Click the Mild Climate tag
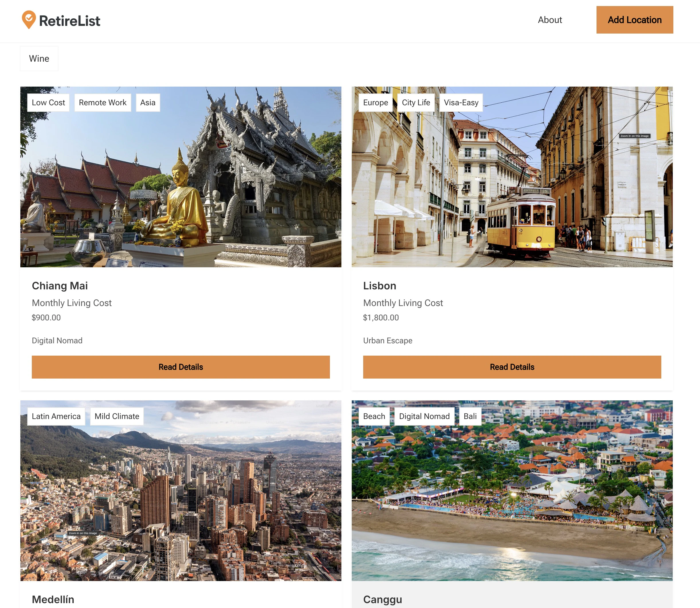Screen dimensions: 700x608 117,416
